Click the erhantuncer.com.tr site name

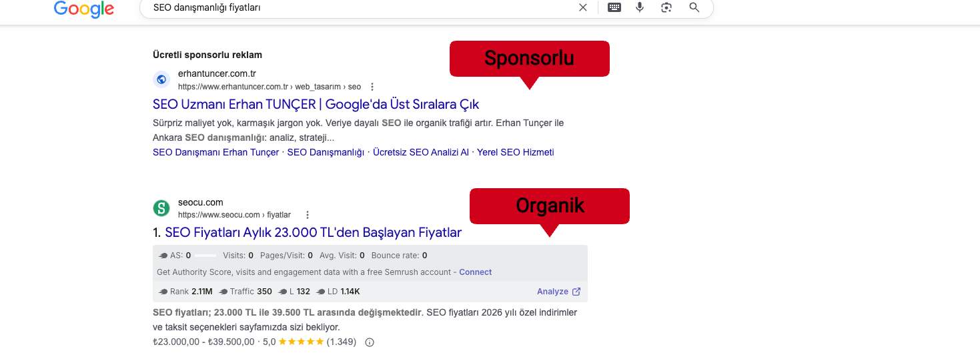pos(217,74)
